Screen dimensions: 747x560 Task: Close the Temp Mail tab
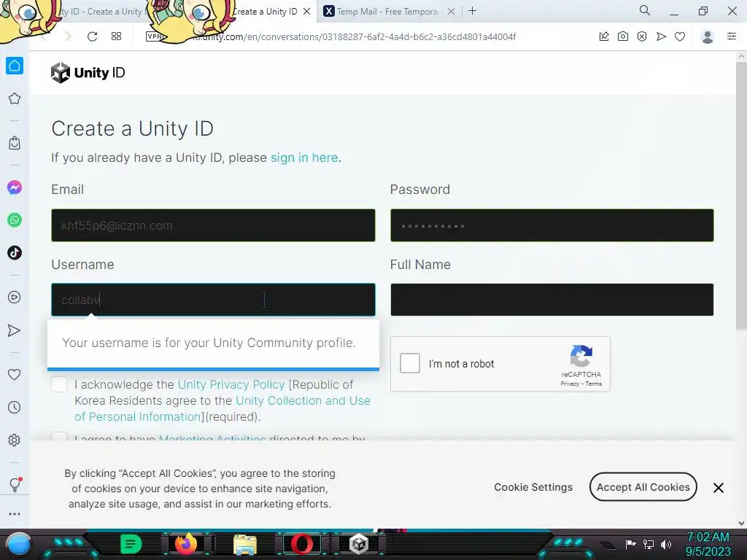pyautogui.click(x=451, y=12)
